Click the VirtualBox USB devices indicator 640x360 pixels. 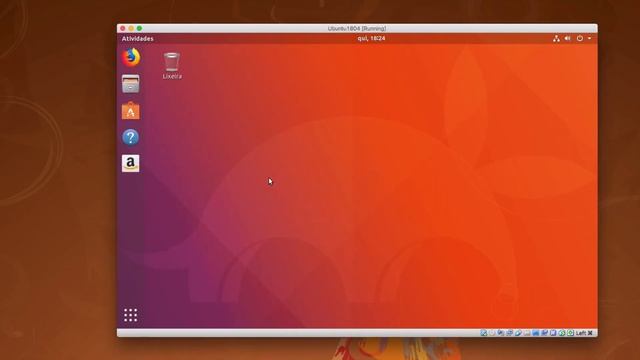click(518, 333)
